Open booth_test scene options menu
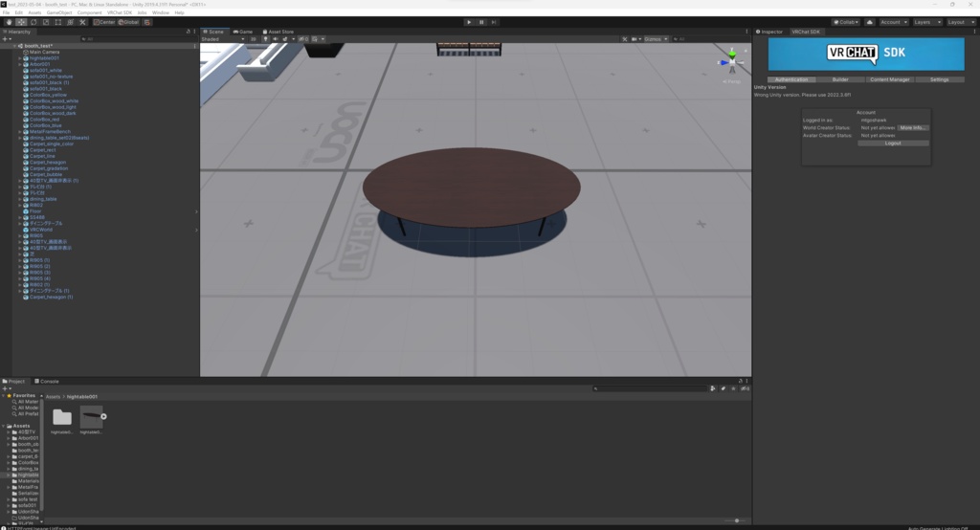 (x=195, y=46)
